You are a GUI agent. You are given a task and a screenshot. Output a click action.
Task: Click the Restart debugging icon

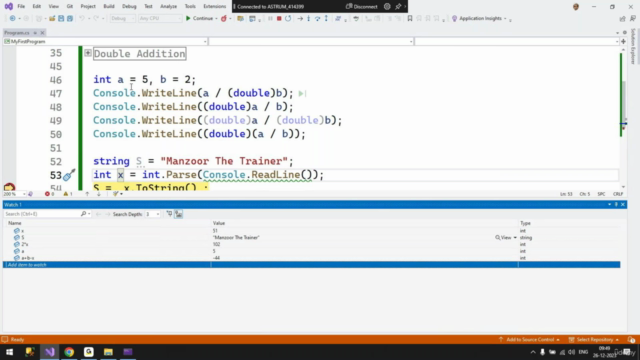point(288,18)
